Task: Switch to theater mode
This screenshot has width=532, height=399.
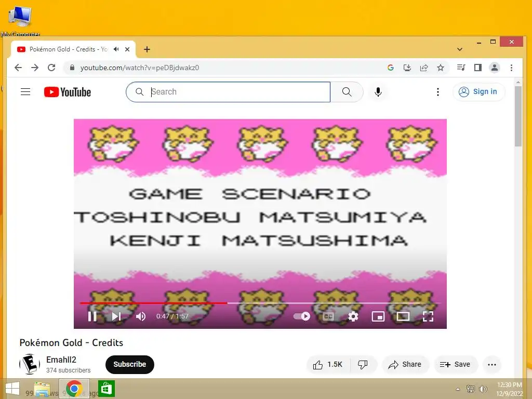Action: click(x=403, y=316)
